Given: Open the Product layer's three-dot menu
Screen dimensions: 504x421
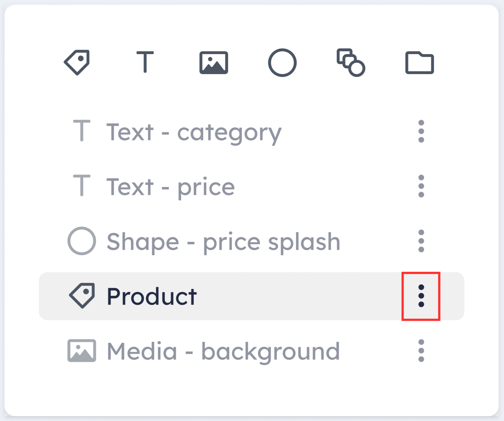Looking at the screenshot, I should click(x=421, y=296).
